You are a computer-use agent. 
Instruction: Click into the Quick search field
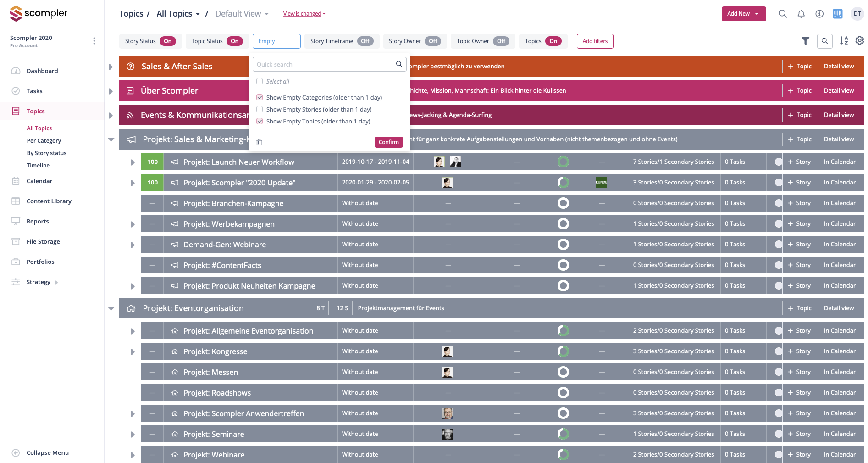325,65
